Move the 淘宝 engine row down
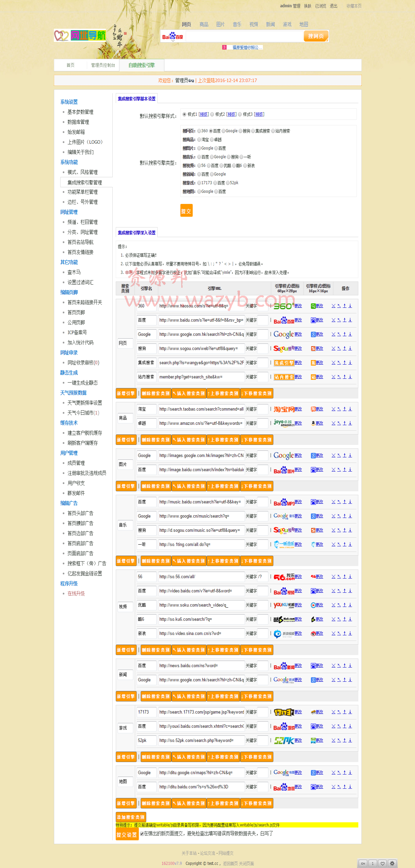This screenshot has width=415, height=868. 350,409
